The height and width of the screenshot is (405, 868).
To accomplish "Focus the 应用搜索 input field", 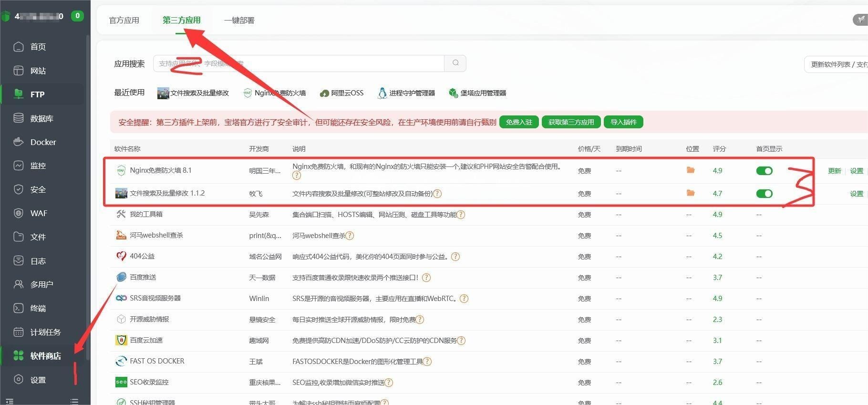I will point(298,63).
